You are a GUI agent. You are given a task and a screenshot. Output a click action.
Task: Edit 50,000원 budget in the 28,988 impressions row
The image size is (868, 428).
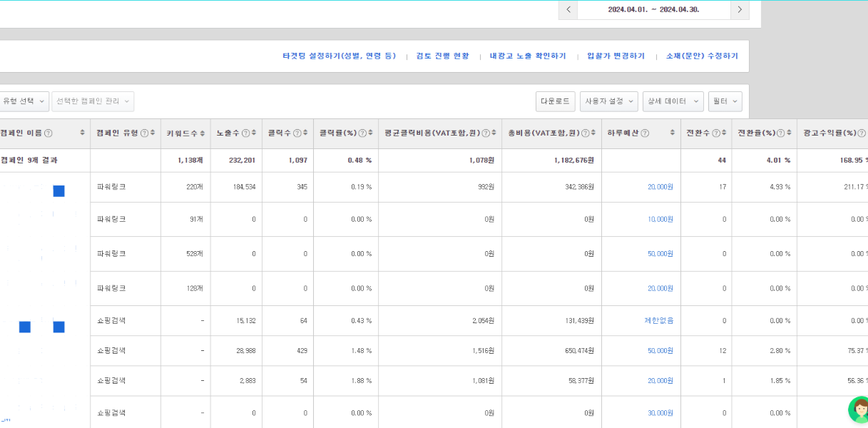(x=660, y=350)
